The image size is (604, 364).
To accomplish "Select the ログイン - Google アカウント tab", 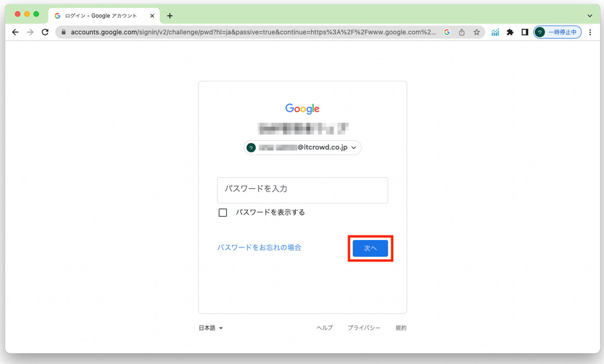I will point(101,16).
